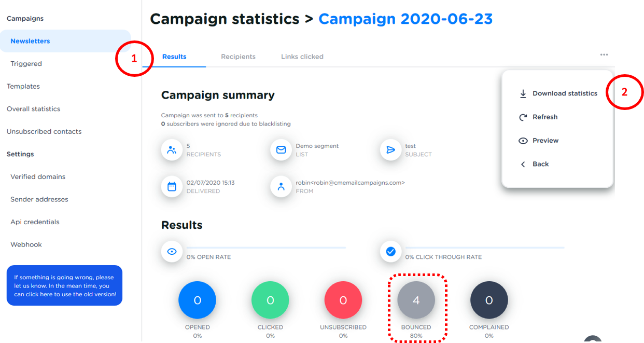The height and width of the screenshot is (343, 644).
Task: Go to Overall statistics
Action: click(x=33, y=109)
